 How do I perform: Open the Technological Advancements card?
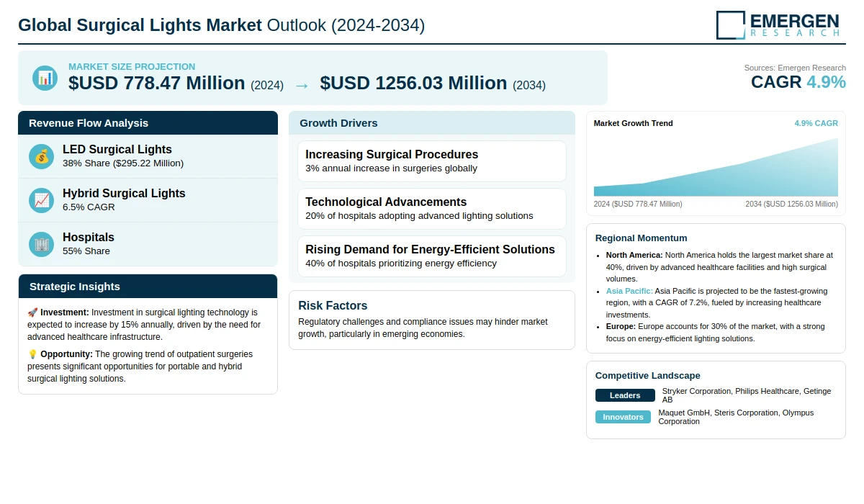(431, 209)
